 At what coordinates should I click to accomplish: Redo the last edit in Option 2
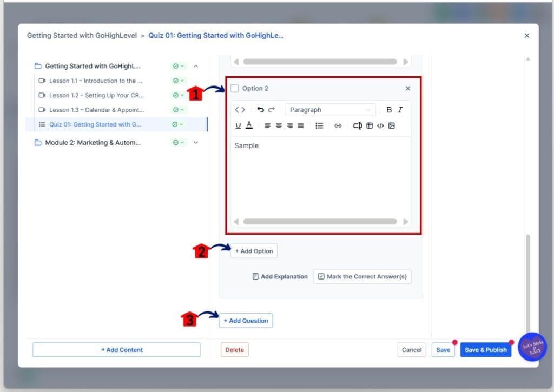click(272, 110)
